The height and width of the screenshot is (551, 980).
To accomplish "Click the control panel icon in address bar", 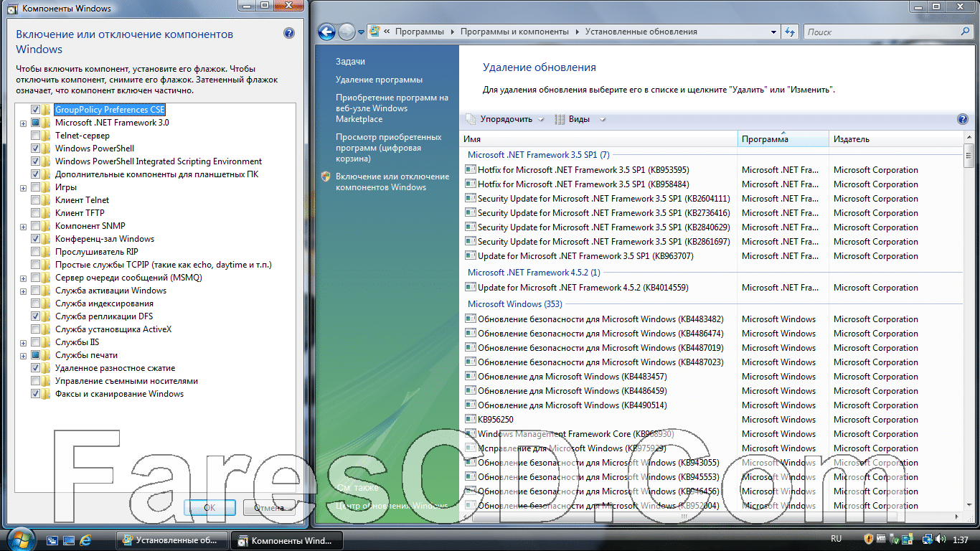I will [374, 32].
